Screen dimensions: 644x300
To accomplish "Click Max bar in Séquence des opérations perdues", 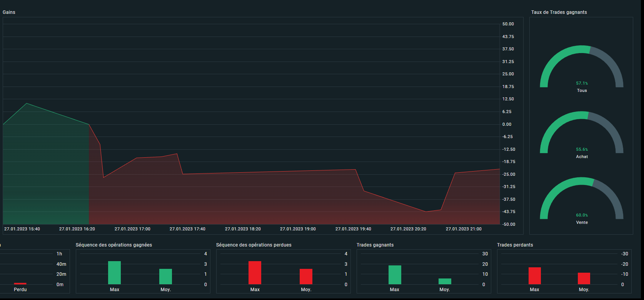I will coord(255,273).
